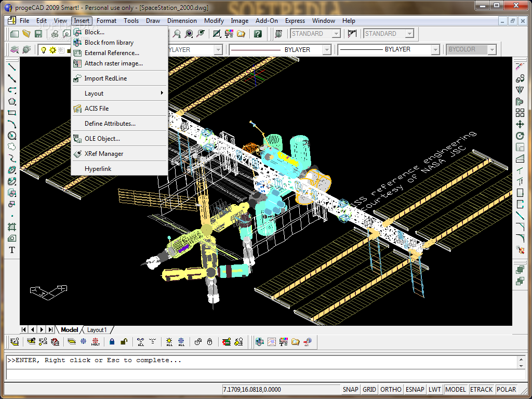The image size is (532, 399).
Task: Select the Mirror tool
Action: pyautogui.click(x=520, y=90)
